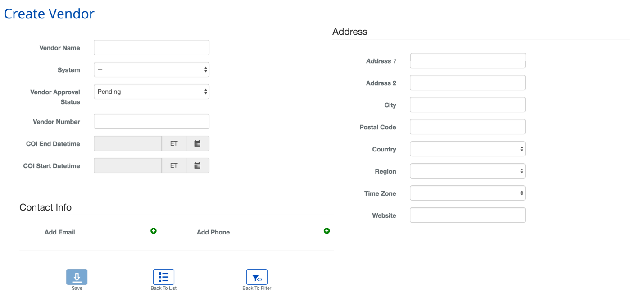Open the Country dropdown
Screen dimensions: 644x298
[x=467, y=149]
